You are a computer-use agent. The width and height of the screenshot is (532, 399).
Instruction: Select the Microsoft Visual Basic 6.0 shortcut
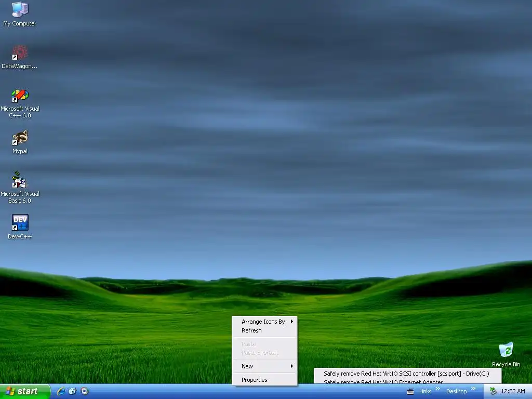pyautogui.click(x=20, y=188)
